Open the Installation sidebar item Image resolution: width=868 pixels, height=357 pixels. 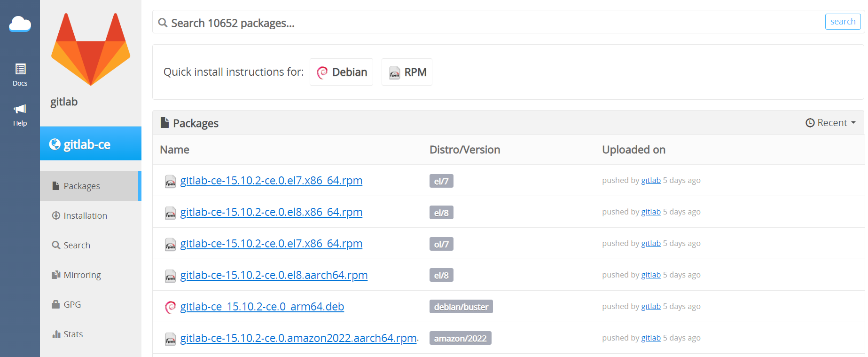(91, 215)
